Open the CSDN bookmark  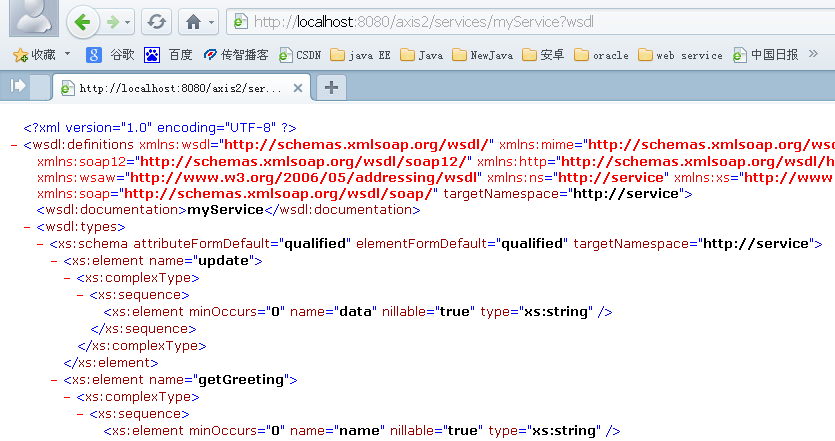[300, 55]
